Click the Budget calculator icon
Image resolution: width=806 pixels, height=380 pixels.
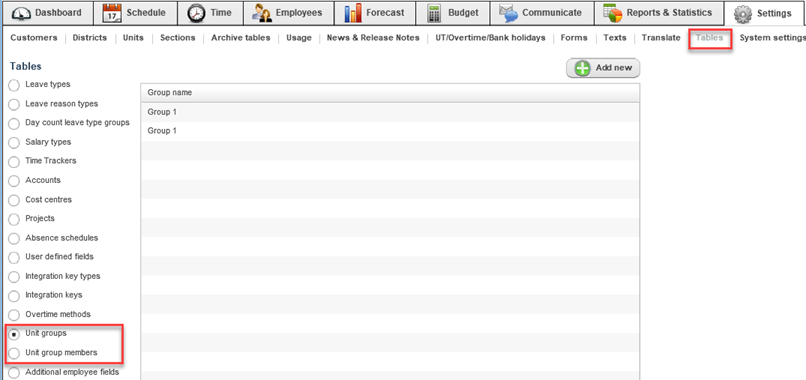pos(435,13)
